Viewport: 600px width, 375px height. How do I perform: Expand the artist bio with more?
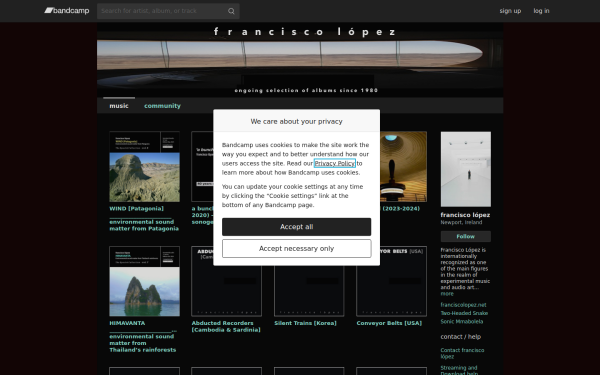pos(447,293)
